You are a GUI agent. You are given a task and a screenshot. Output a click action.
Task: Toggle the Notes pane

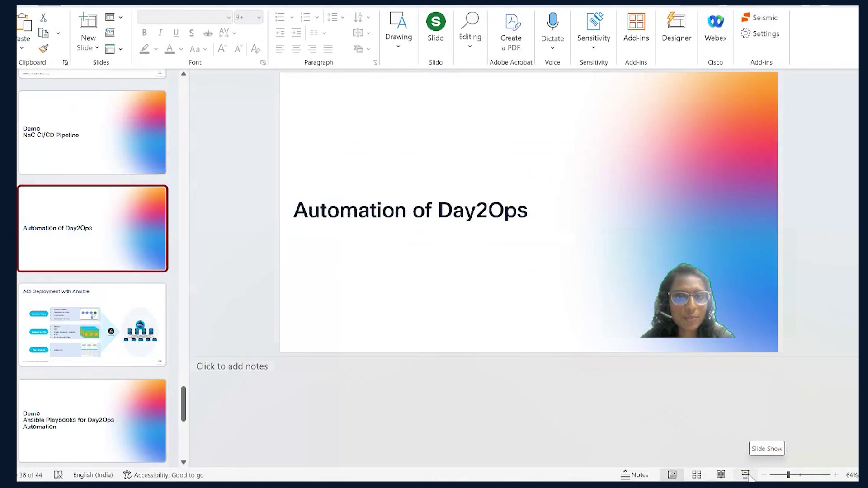click(634, 474)
